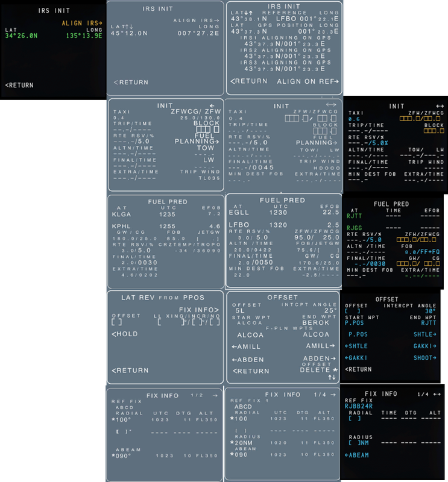Select trip wind TL035 on the grey INIT page
448x482 pixels.
coord(209,178)
